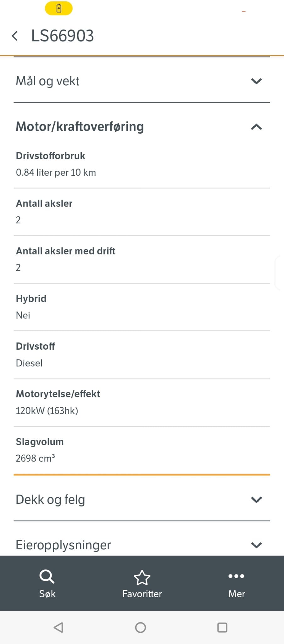Open the Mer tab label
Image resolution: width=284 pixels, height=644 pixels.
[x=237, y=594]
